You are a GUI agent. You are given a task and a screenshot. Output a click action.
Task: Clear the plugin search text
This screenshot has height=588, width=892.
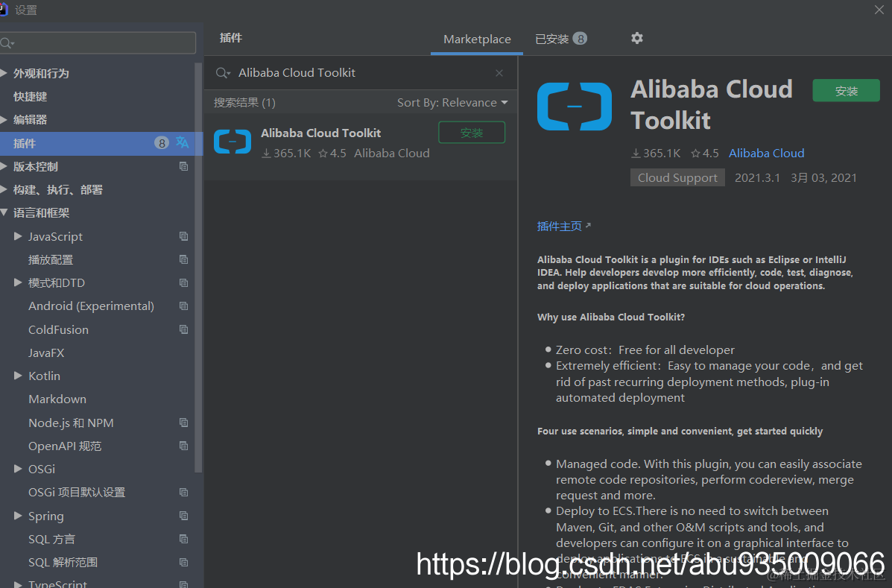click(x=499, y=73)
